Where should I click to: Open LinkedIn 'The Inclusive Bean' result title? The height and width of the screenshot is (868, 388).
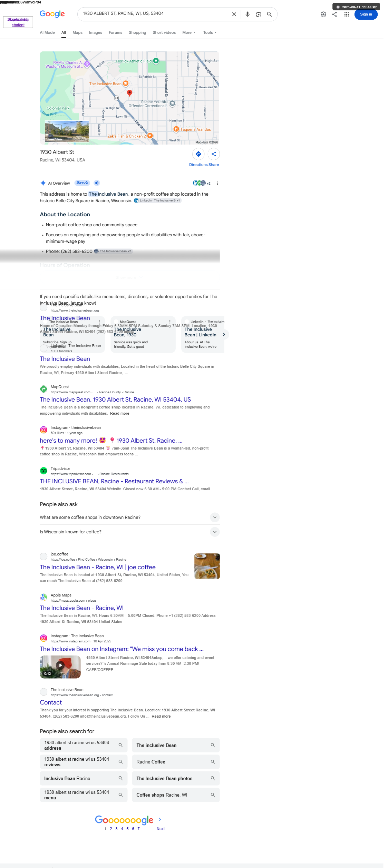[x=65, y=359]
